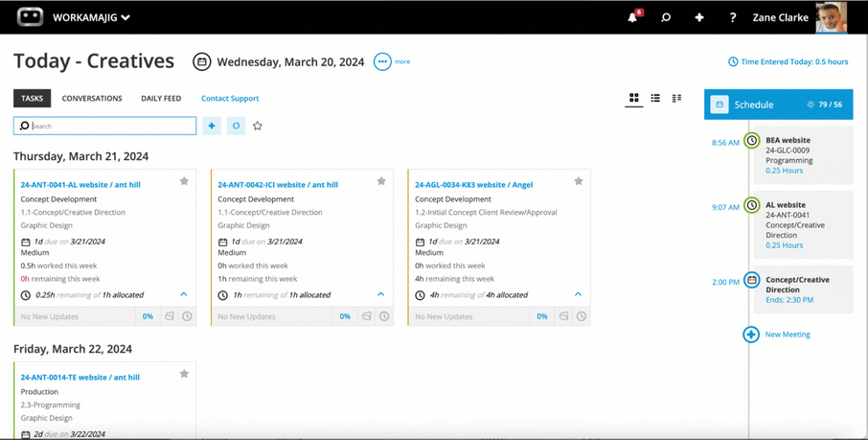The image size is (868, 440).
Task: Click the Contact Support link
Action: [x=230, y=98]
